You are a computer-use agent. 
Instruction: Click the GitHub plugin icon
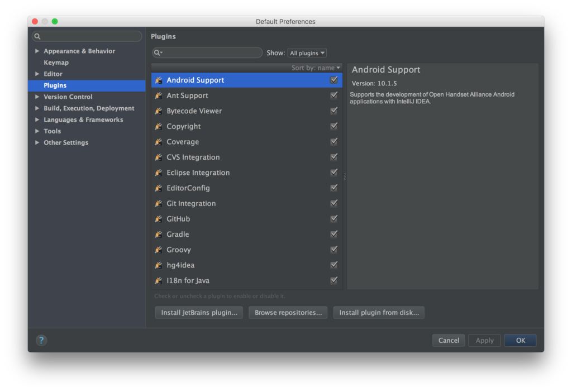pos(159,219)
